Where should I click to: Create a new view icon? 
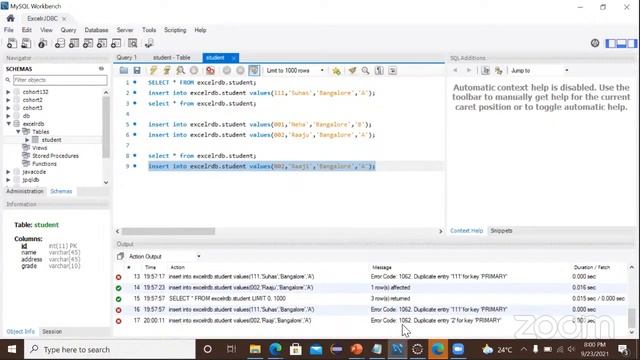click(88, 43)
